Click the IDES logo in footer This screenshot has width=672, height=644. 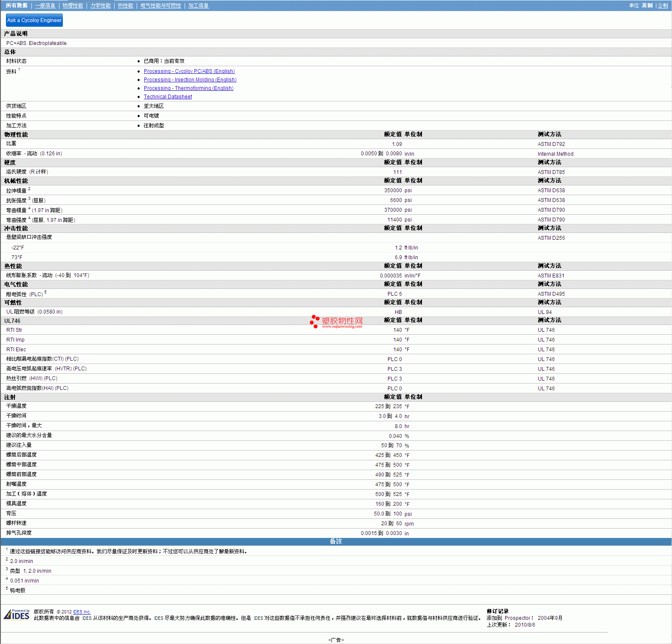17,615
